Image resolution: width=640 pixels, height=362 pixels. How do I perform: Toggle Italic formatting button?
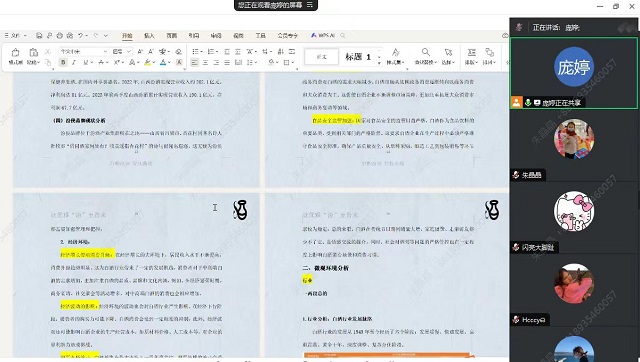[x=74, y=62]
